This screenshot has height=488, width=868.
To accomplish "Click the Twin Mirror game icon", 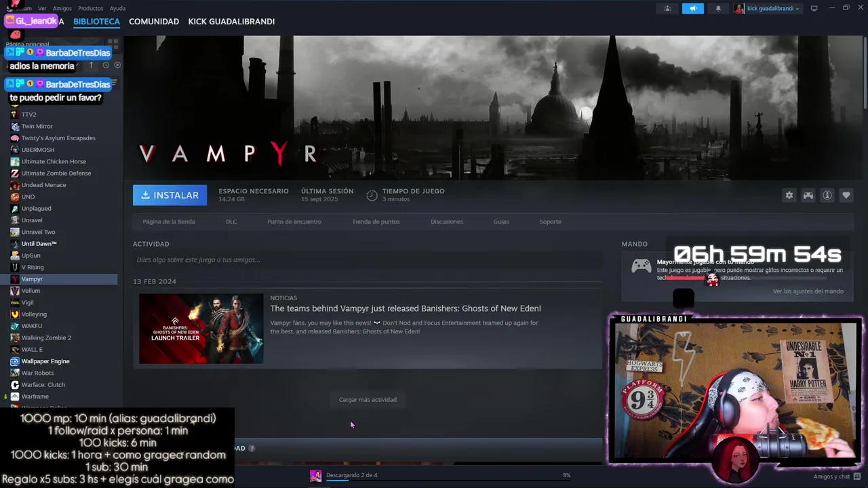I will [x=15, y=126].
